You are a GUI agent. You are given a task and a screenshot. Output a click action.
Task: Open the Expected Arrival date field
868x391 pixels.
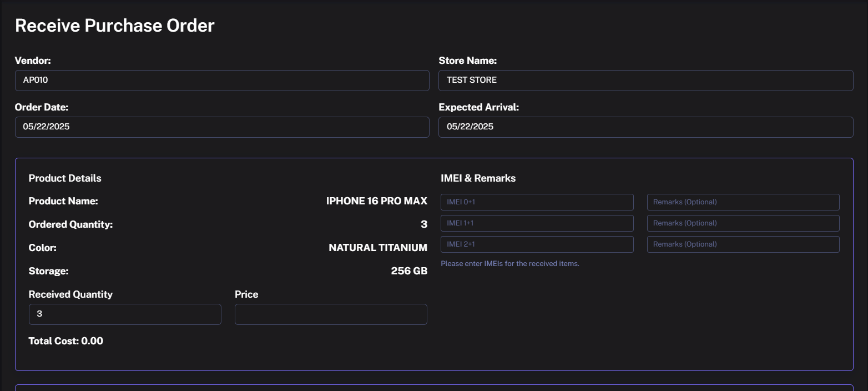coord(646,127)
